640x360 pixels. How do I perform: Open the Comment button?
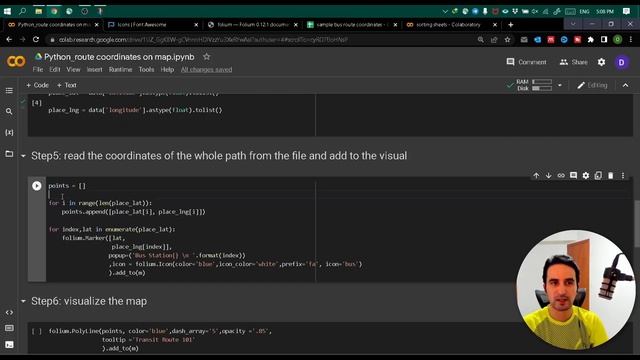point(526,62)
